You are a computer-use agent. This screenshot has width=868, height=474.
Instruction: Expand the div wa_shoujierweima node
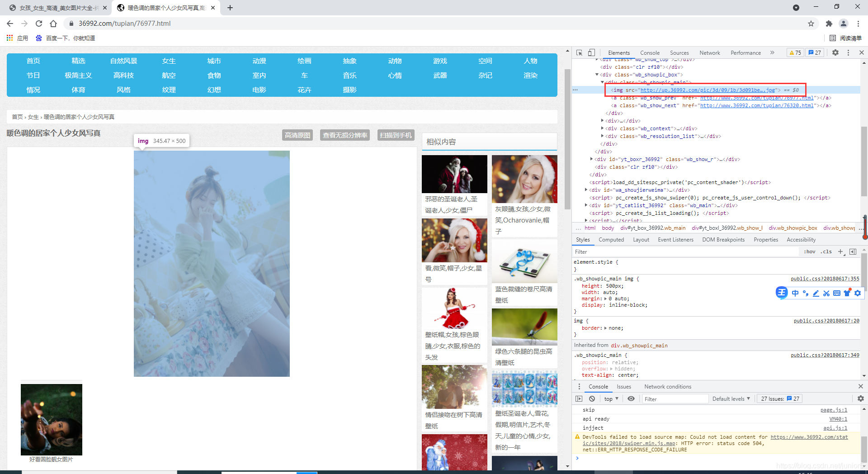pyautogui.click(x=586, y=190)
